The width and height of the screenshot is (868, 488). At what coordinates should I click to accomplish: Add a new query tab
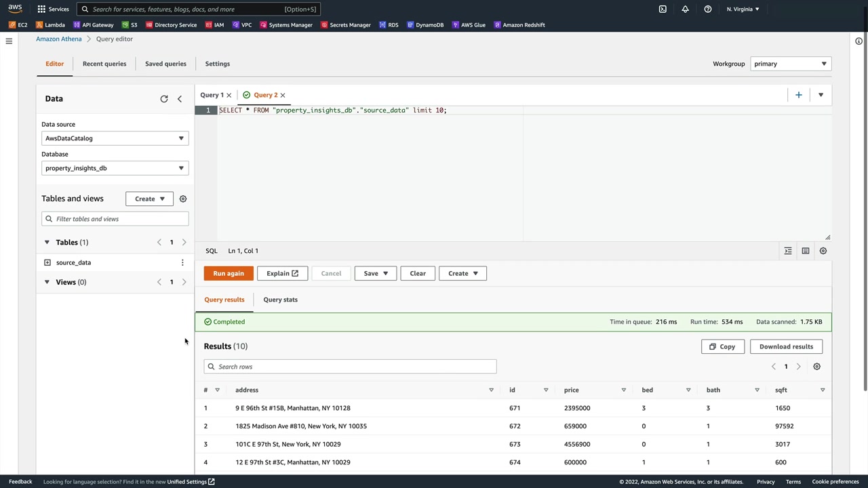[x=799, y=95]
